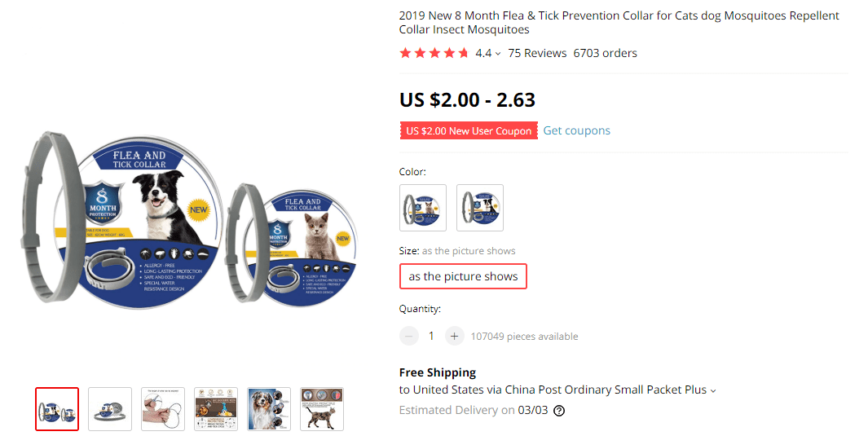Click the star rating icons
This screenshot has width=868, height=436.
coord(434,53)
